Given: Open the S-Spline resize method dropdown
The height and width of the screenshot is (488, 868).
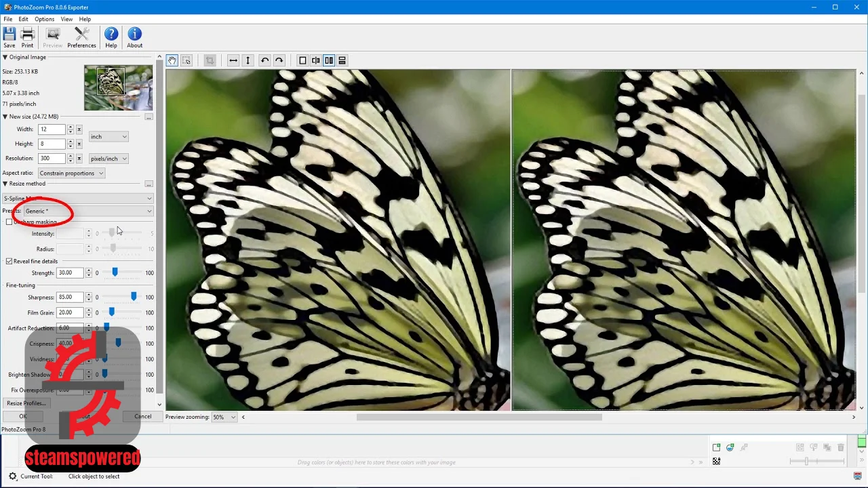Looking at the screenshot, I should point(77,199).
